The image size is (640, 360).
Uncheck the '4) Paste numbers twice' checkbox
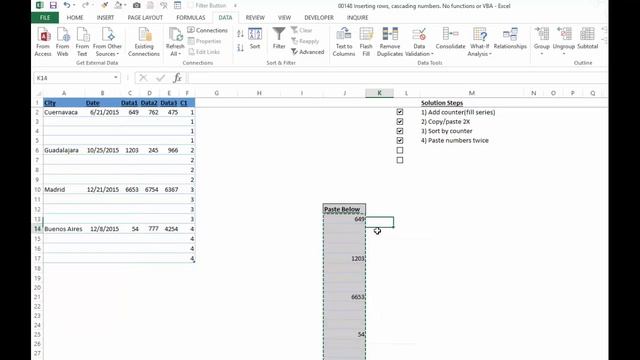pos(400,140)
